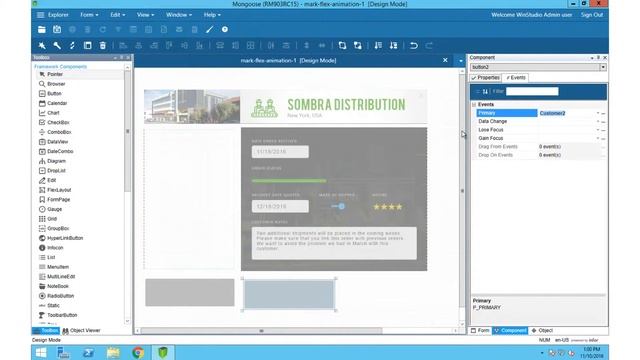Click the tab order descending icon
Viewport: 640px width, 360px height.
tap(393, 45)
